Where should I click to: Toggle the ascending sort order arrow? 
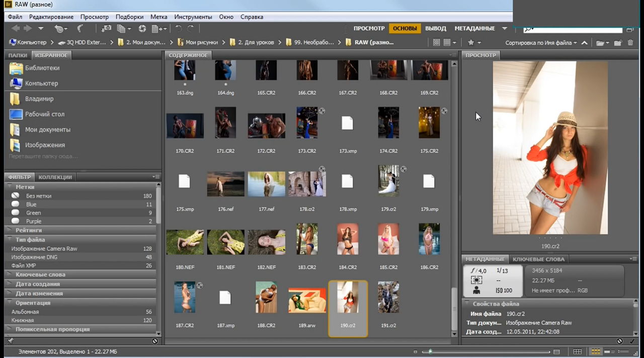pos(585,43)
